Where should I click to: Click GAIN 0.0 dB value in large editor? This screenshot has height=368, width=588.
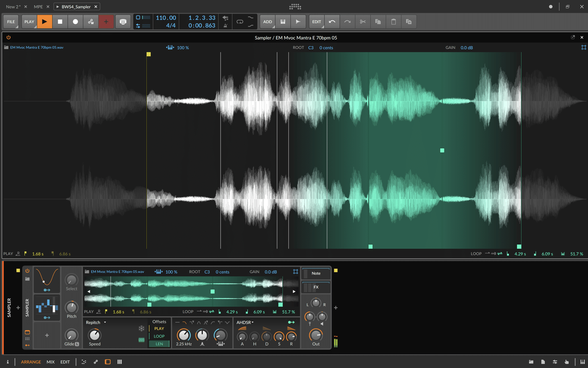pyautogui.click(x=467, y=48)
